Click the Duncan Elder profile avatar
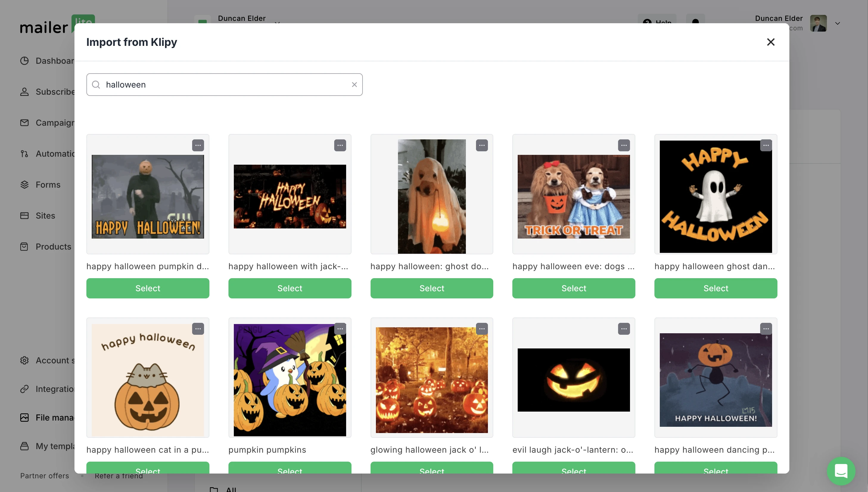Viewport: 868px width, 492px height. point(818,23)
